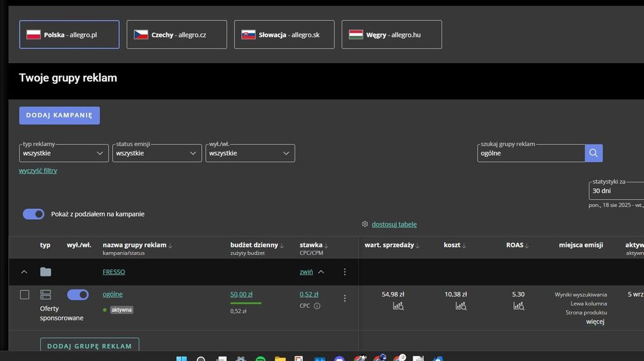Click the DODAJ GRUPĘ REKLAM button
The width and height of the screenshot is (644, 361).
(x=90, y=346)
